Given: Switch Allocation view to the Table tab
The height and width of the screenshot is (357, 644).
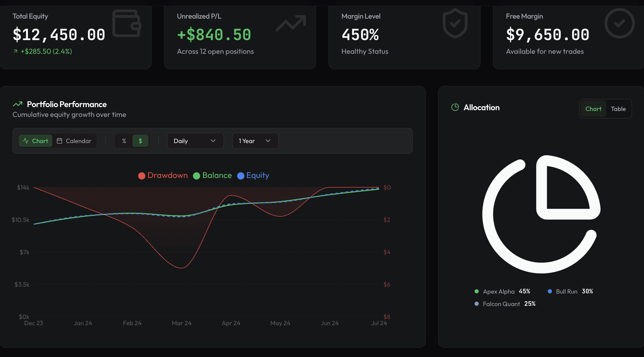Looking at the screenshot, I should click(618, 109).
